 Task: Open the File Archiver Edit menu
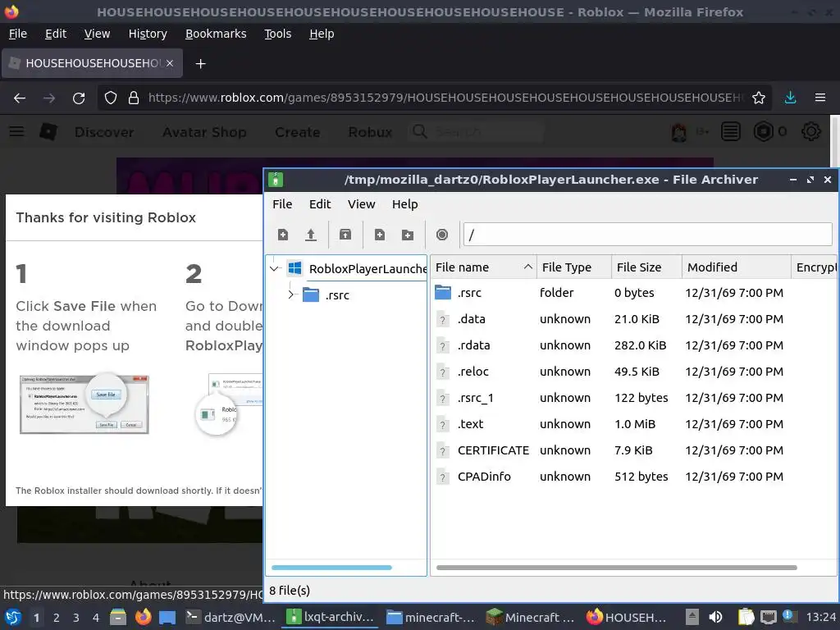tap(320, 204)
